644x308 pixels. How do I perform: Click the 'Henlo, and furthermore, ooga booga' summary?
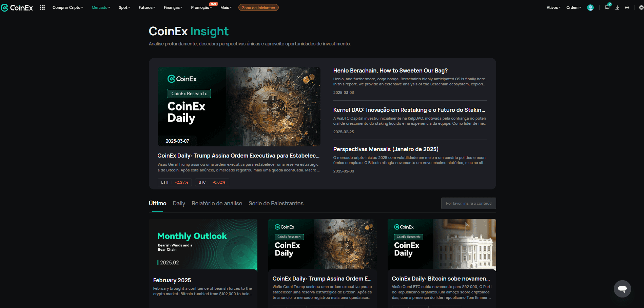[x=410, y=82]
